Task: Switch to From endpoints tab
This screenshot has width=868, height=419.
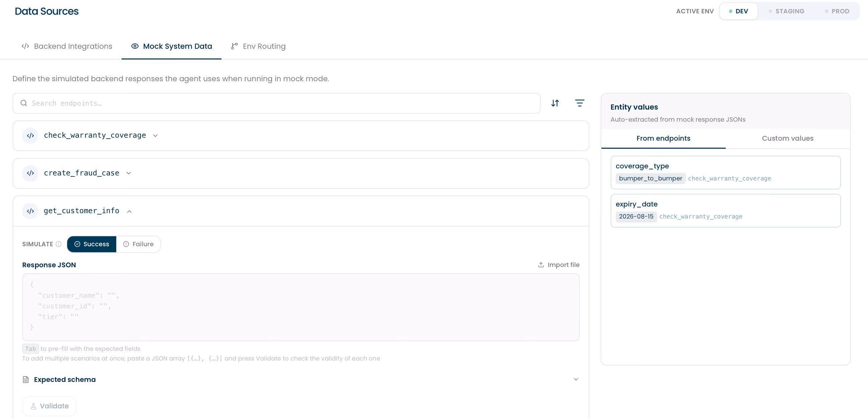Action: (x=663, y=138)
